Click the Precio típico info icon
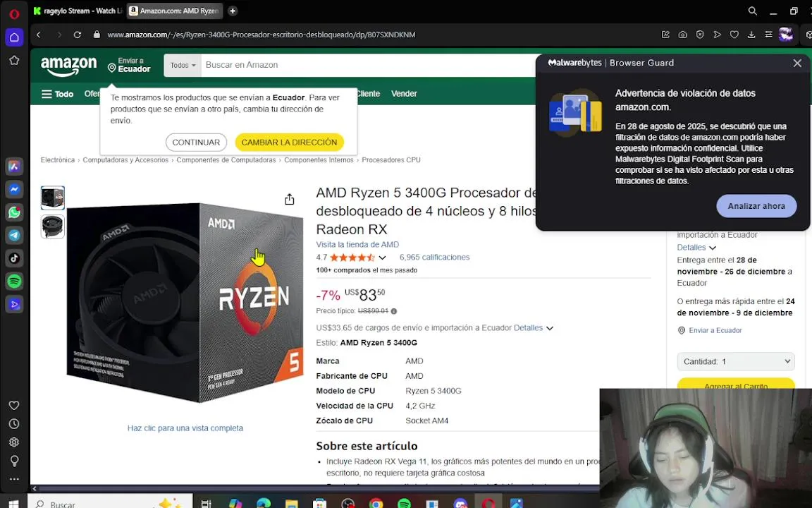This screenshot has height=508, width=812. coord(394,311)
